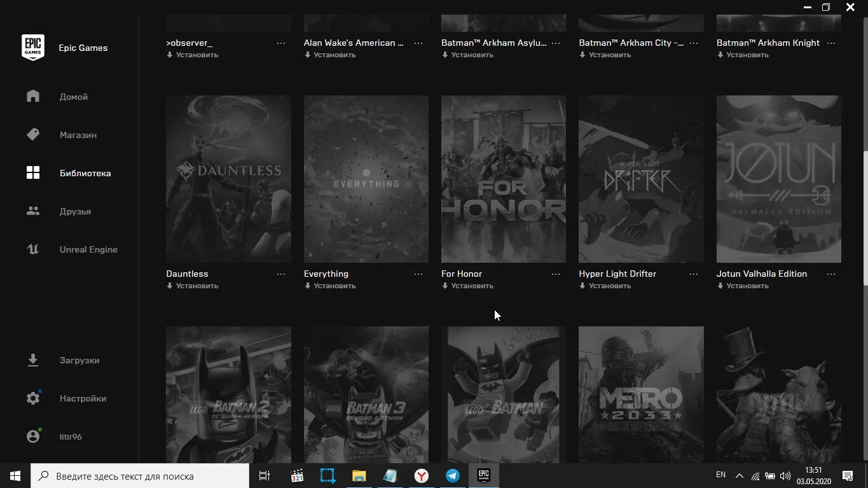
Task: Click the download arrow icon beside Загрузки
Action: point(33,360)
